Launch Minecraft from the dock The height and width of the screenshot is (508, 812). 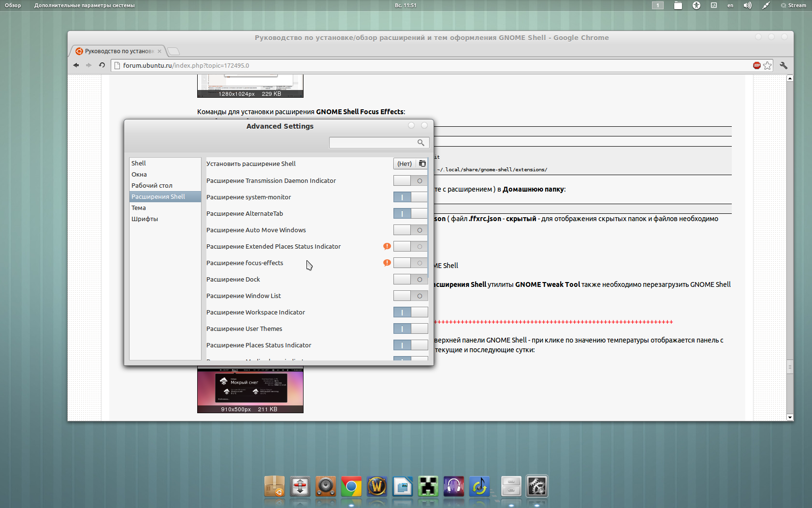[428, 486]
